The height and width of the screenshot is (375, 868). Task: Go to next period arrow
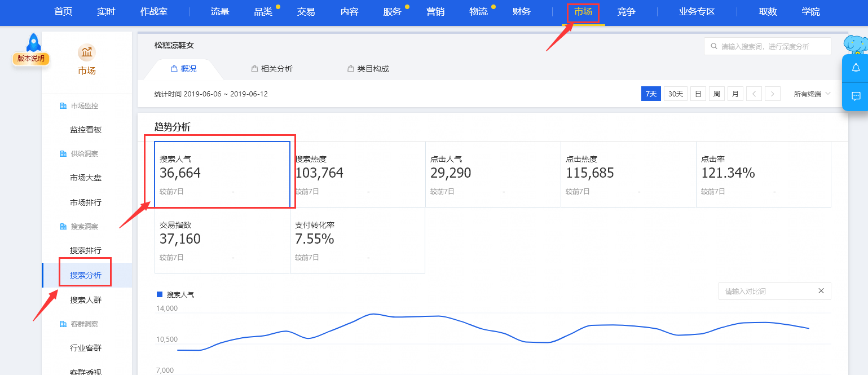coord(773,94)
